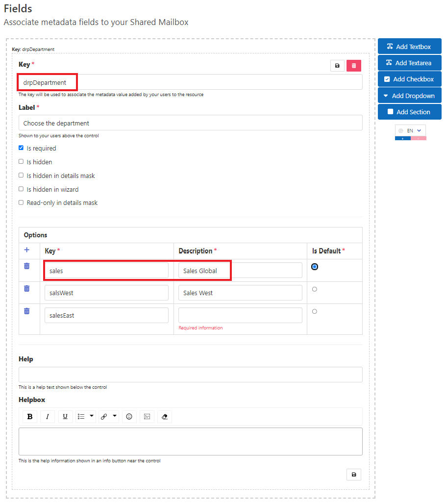
Task: Delete the salsWest option row
Action: [x=27, y=288]
